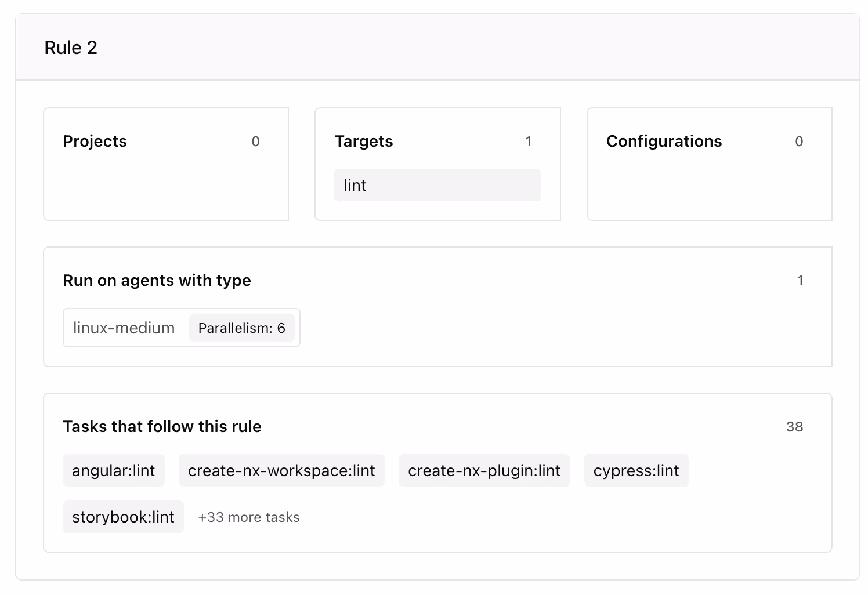The image size is (868, 595).
Task: Click the angular:lint task chip
Action: coord(114,470)
